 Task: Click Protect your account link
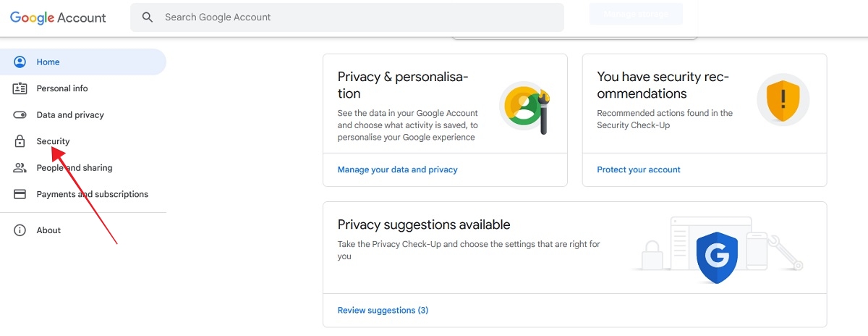pyautogui.click(x=639, y=169)
